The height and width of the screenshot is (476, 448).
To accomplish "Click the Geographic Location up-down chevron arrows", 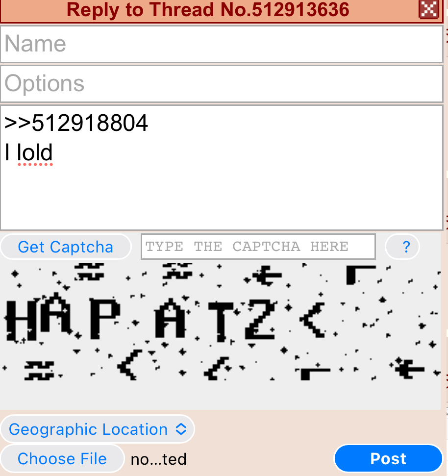I will (x=181, y=429).
